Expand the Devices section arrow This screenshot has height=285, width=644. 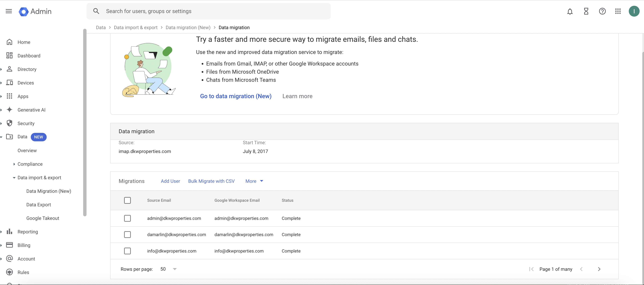[x=1, y=83]
